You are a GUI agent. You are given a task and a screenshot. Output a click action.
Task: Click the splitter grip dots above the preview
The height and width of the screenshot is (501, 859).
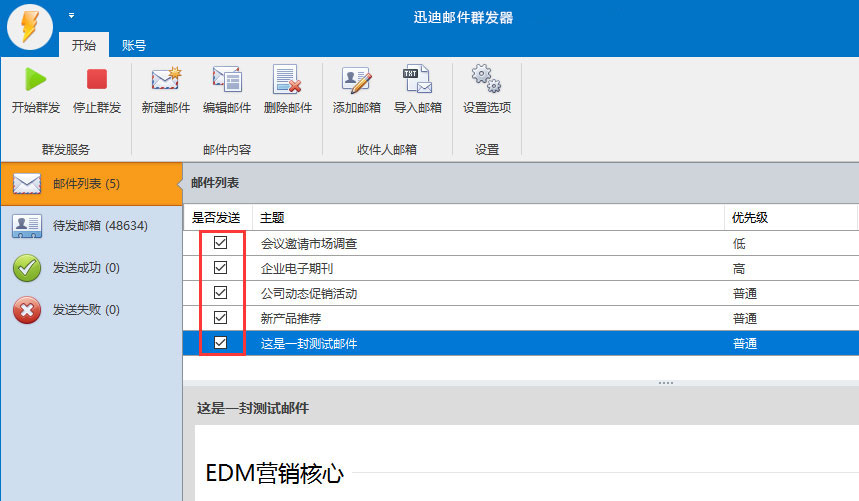(666, 383)
